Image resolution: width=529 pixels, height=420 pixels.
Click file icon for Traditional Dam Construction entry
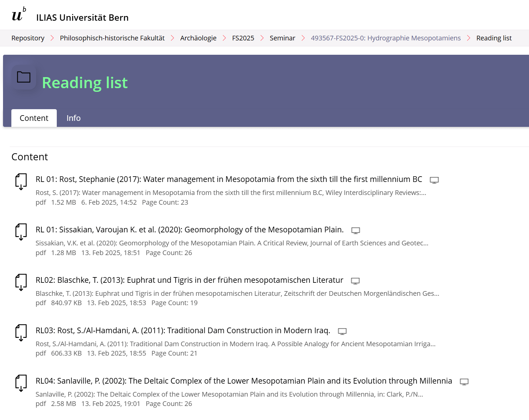tap(21, 333)
